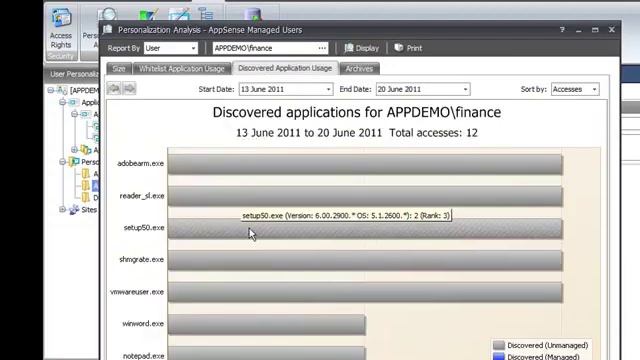Click the magnifier analysis icon in ribbon

pos(107,14)
